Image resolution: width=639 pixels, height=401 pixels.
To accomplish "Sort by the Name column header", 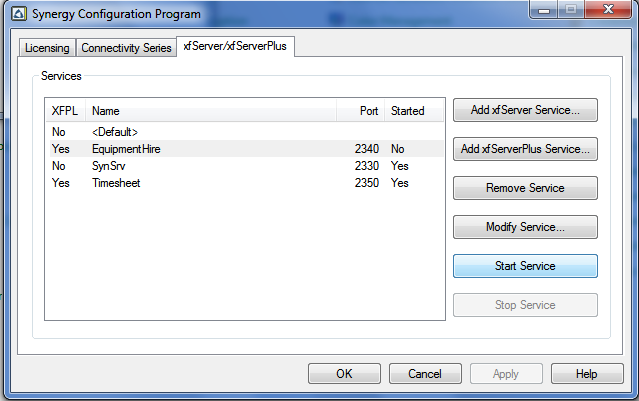I will click(211, 110).
